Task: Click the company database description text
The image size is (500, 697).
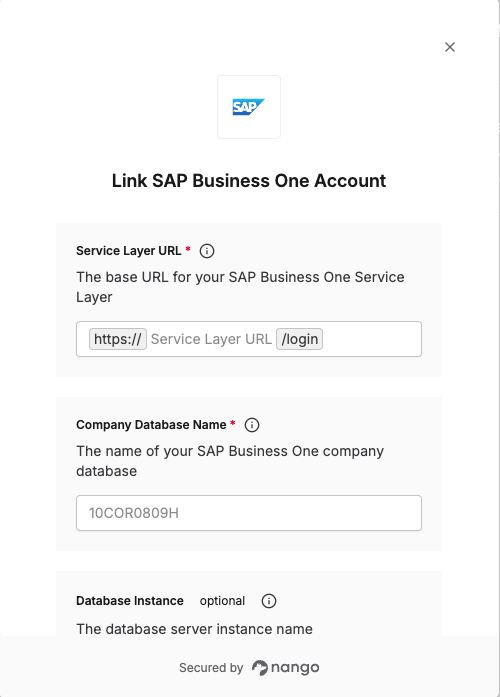Action: pos(230,461)
